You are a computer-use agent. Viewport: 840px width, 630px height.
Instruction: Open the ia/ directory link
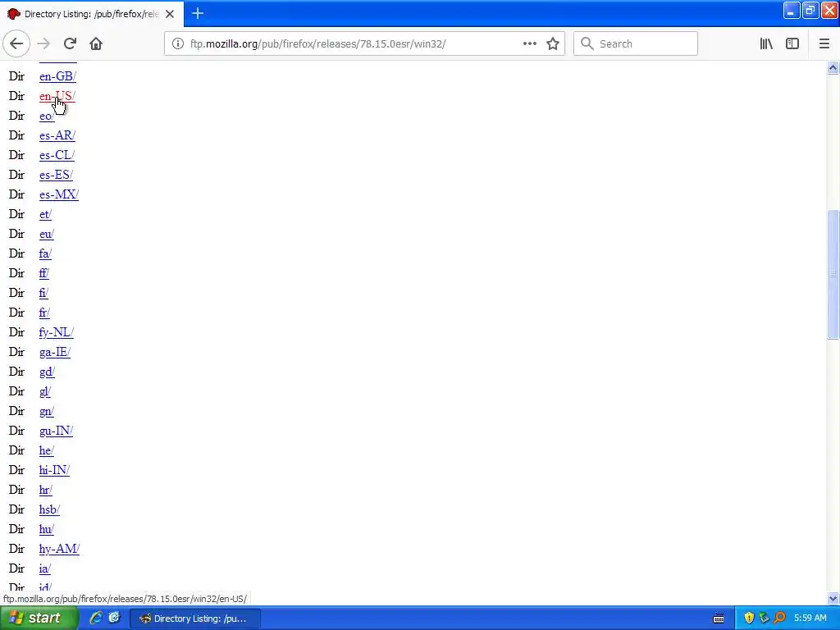coord(45,569)
